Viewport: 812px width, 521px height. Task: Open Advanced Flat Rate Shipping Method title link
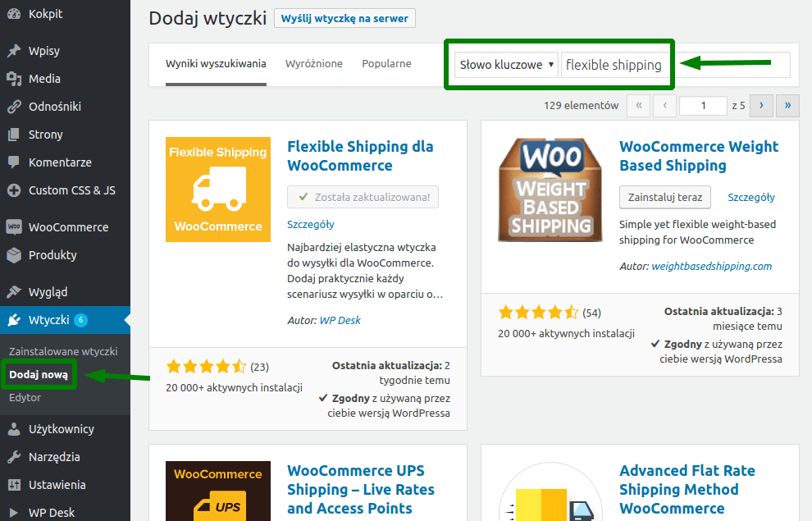pos(687,489)
